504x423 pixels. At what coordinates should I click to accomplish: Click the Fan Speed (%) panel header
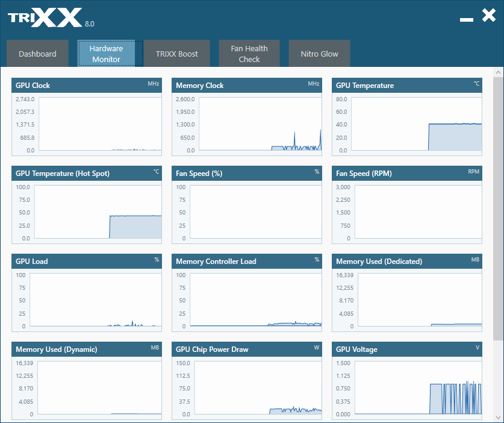246,174
